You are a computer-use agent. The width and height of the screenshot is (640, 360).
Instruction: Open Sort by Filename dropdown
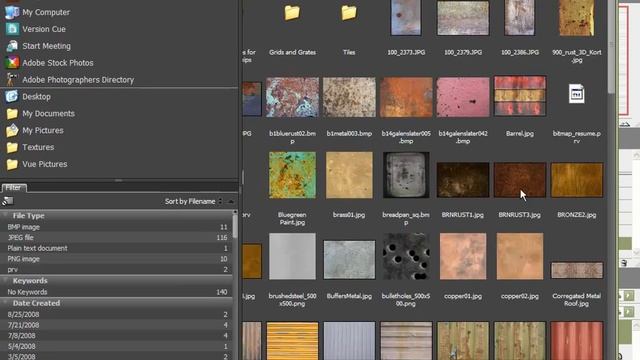coord(193,201)
